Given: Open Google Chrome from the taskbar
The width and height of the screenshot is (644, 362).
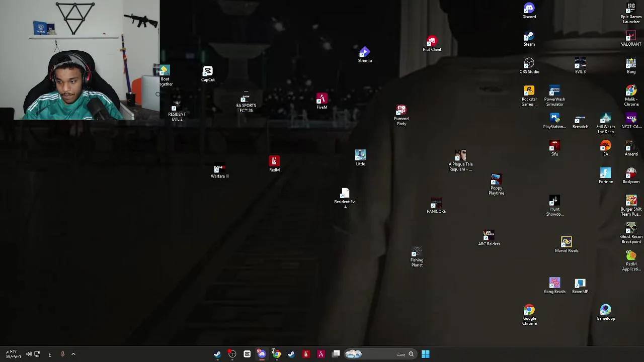Looking at the screenshot, I should click(276, 354).
